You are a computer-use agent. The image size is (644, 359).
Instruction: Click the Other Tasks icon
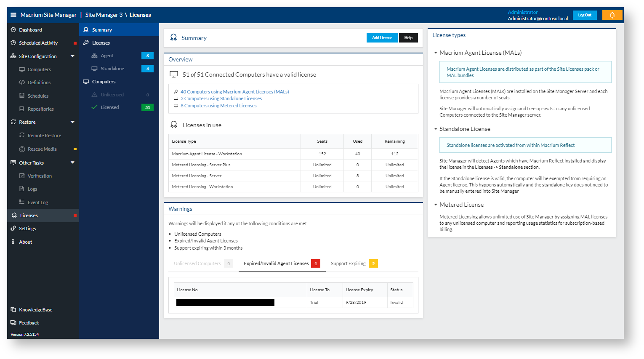point(13,162)
